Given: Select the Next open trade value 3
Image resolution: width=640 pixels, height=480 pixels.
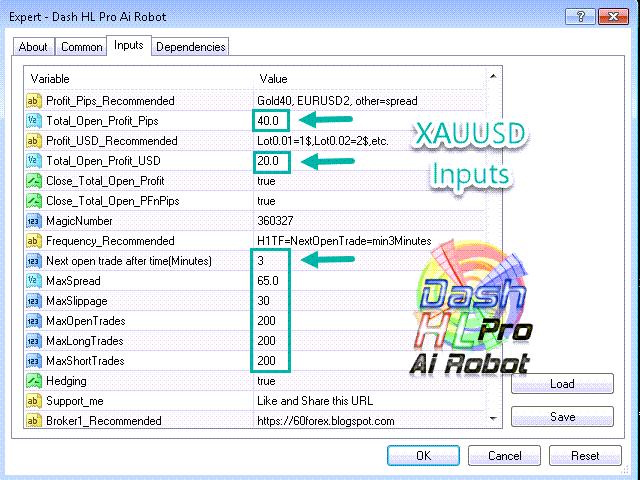Looking at the screenshot, I should coord(260,261).
